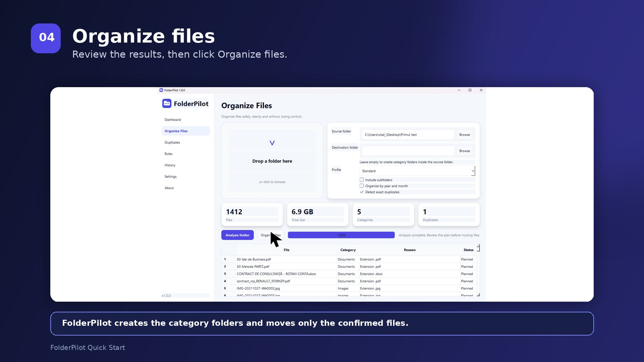Uncheck Detect exact duplicates

pos(362,192)
